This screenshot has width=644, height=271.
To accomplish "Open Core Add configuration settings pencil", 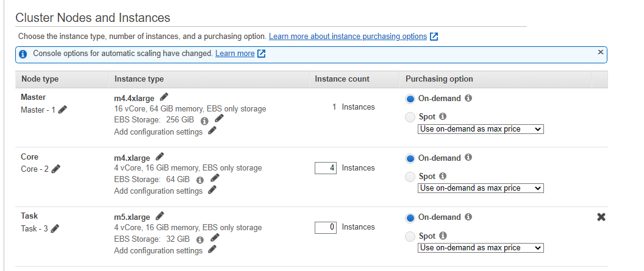I will coord(212,190).
